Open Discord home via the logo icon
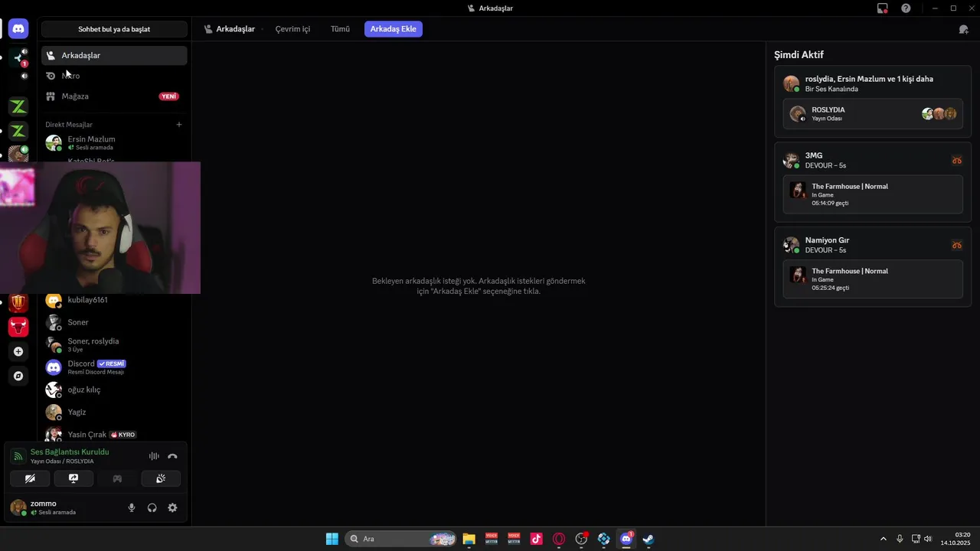 click(x=18, y=29)
